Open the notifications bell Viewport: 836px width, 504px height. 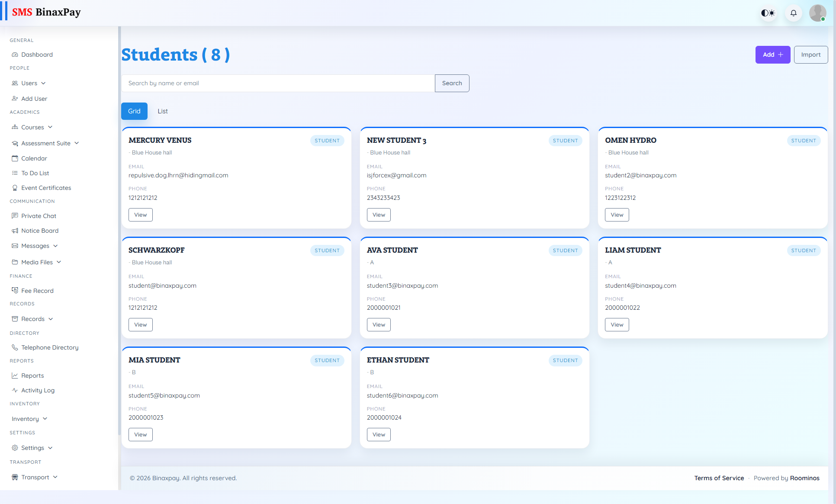tap(793, 13)
